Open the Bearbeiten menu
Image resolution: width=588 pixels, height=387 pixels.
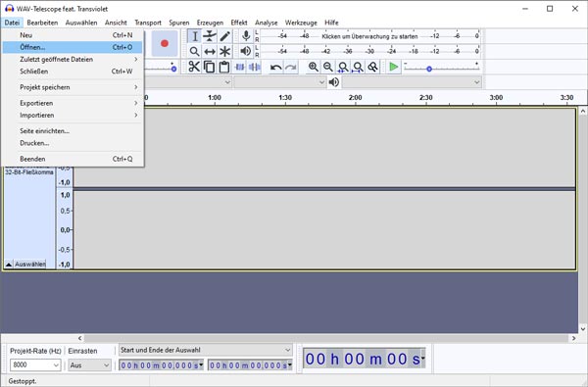(42, 23)
